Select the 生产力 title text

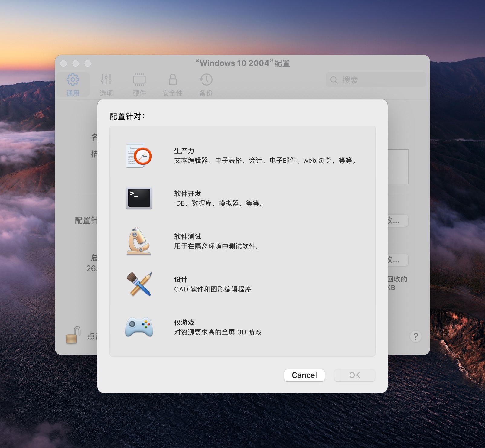[x=184, y=151]
